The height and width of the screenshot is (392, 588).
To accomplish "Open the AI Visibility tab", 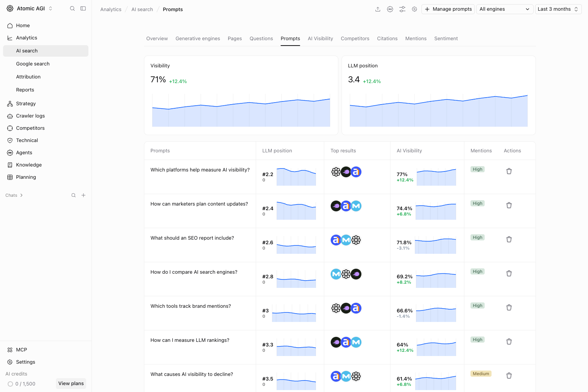I will point(320,39).
